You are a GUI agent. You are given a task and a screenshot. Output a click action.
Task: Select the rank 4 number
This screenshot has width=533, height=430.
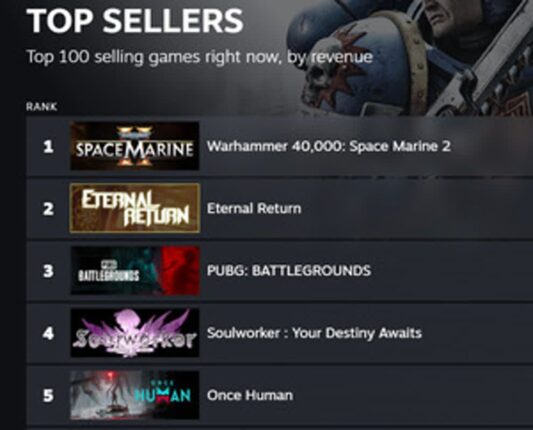48,333
